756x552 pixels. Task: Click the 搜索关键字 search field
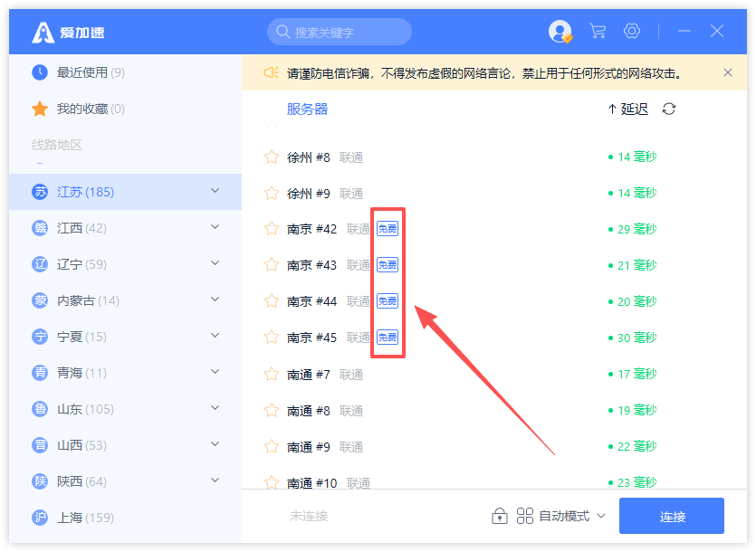tap(344, 32)
